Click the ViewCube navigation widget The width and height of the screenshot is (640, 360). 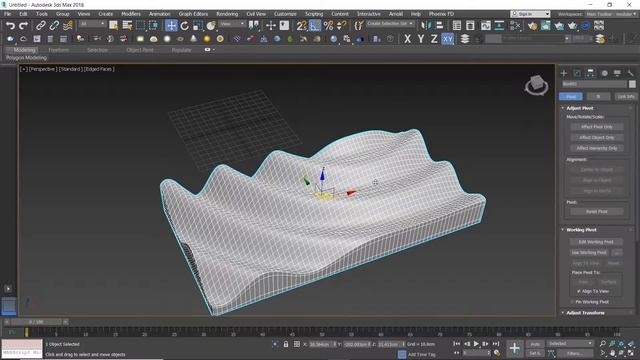(536, 85)
